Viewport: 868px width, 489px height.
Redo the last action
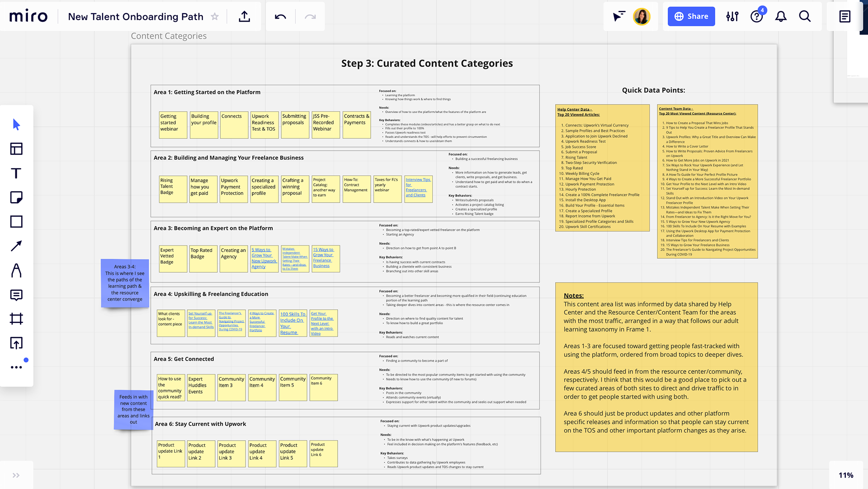[310, 17]
